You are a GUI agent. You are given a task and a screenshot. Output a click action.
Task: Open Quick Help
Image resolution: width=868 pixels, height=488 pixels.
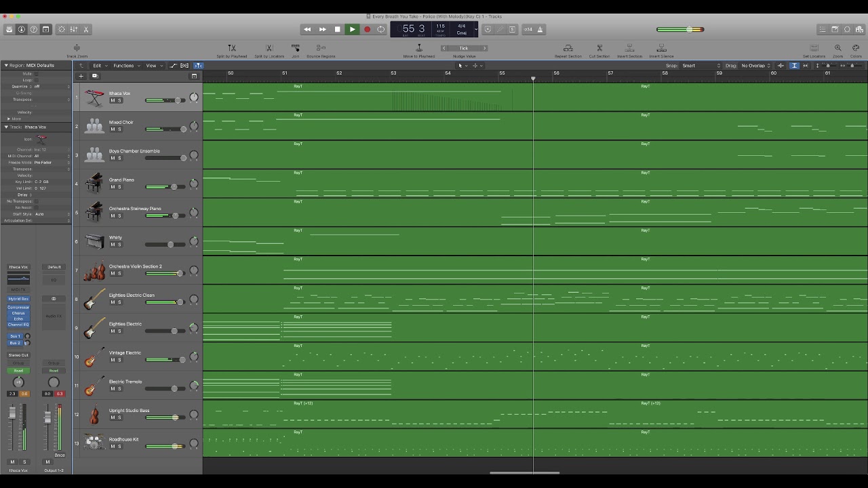(x=34, y=29)
